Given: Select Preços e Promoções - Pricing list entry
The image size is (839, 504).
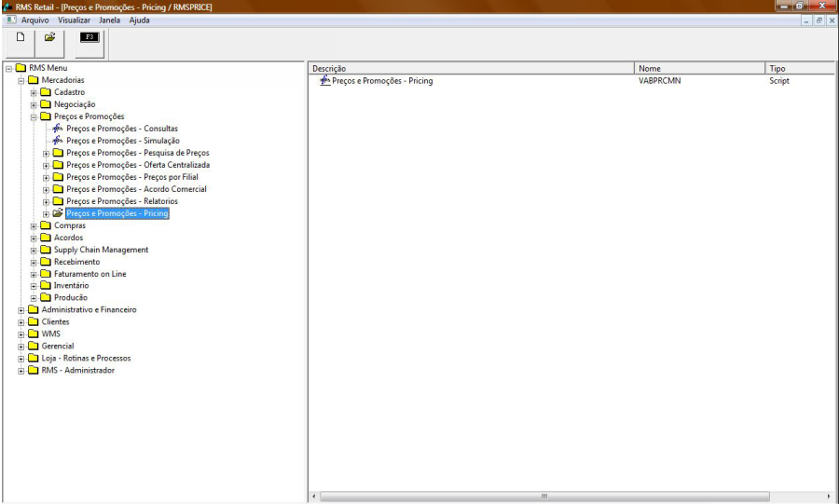Looking at the screenshot, I should [x=382, y=81].
